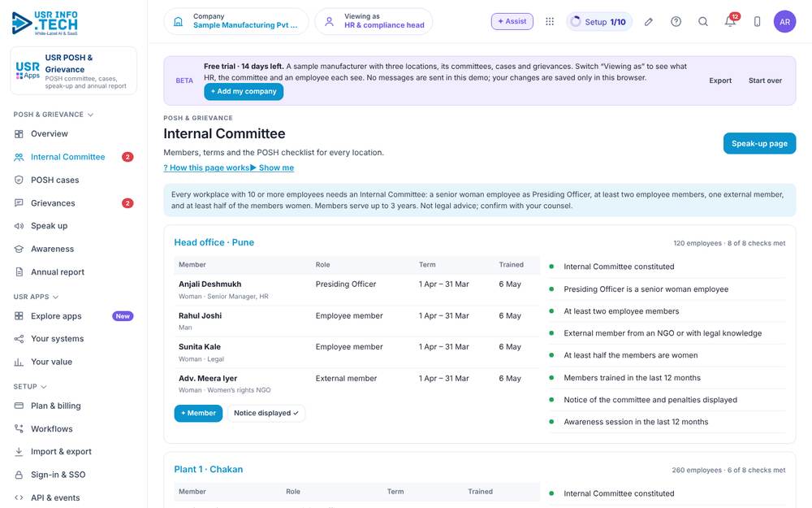The height and width of the screenshot is (508, 812).
Task: Click the mobile phone icon in header
Action: click(x=757, y=21)
